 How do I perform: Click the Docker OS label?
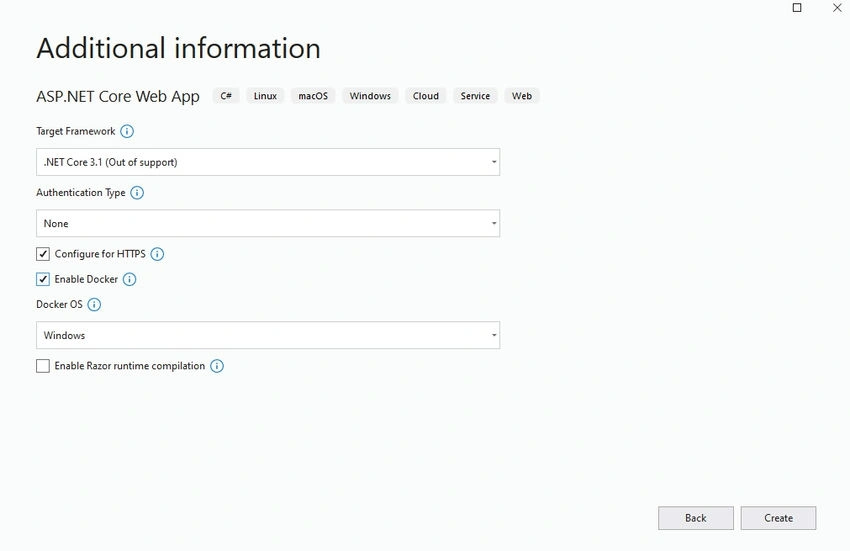pyautogui.click(x=60, y=304)
